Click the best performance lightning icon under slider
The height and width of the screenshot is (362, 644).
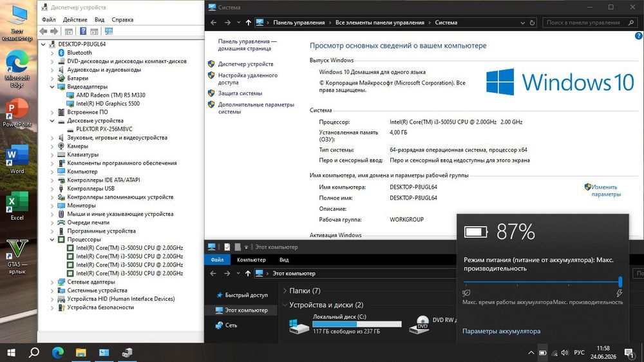(x=619, y=293)
